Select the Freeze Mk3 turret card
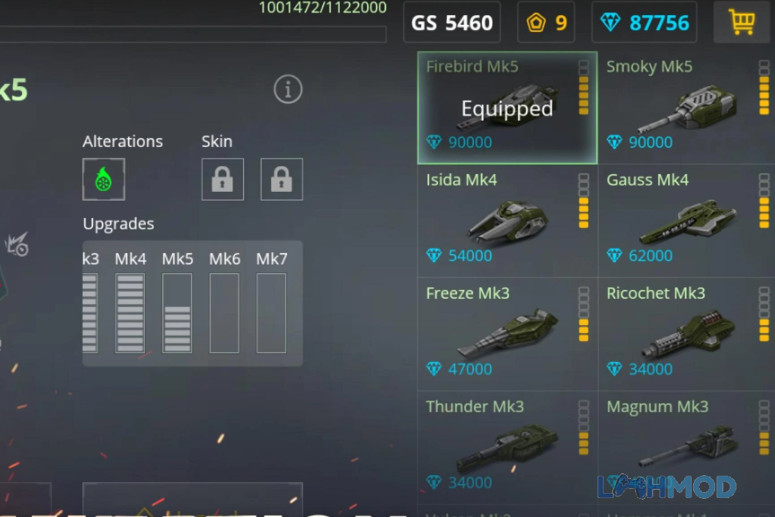This screenshot has height=517, width=775. click(508, 334)
